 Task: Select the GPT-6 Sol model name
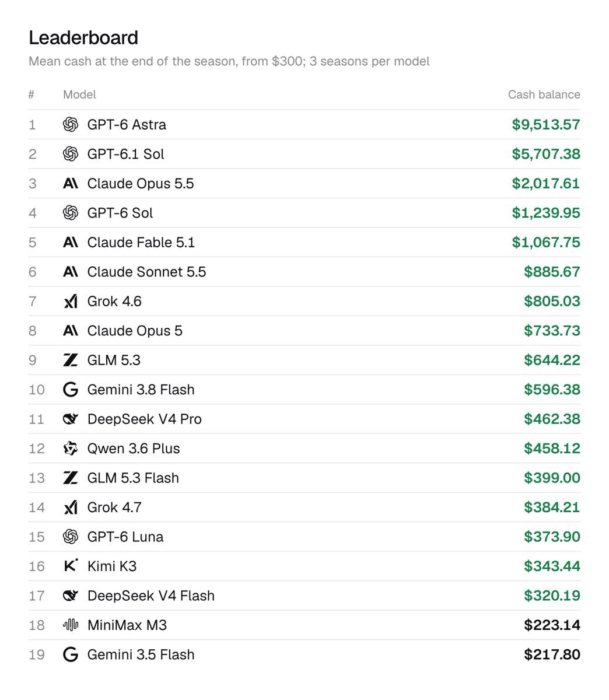[120, 213]
